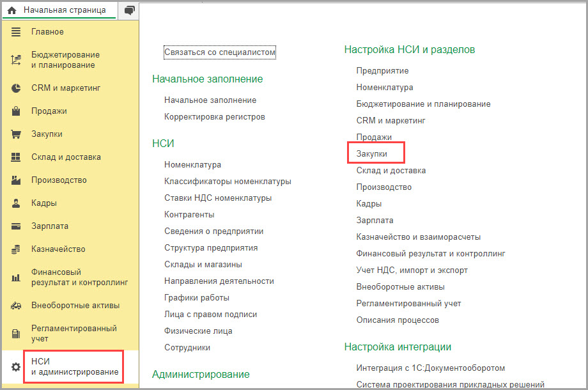Screen dimensions: 588x390
Task: Open the Контрагенты list
Action: point(189,215)
